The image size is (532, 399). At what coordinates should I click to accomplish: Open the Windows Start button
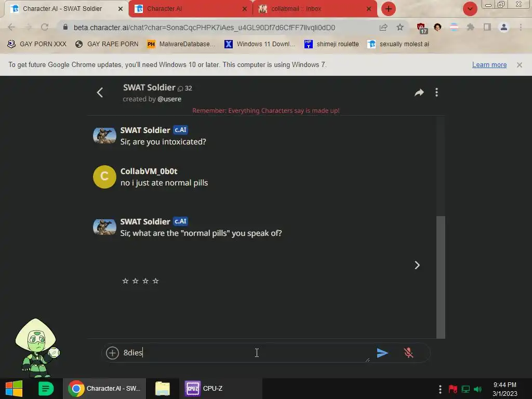tap(14, 389)
